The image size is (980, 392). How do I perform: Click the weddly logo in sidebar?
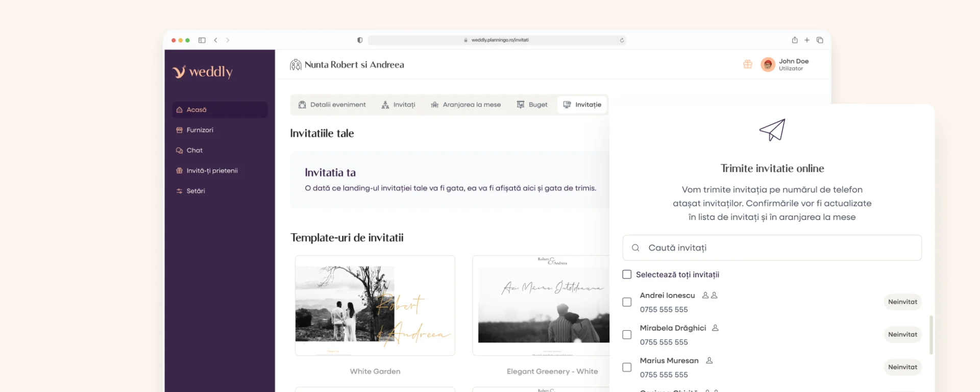pos(203,72)
